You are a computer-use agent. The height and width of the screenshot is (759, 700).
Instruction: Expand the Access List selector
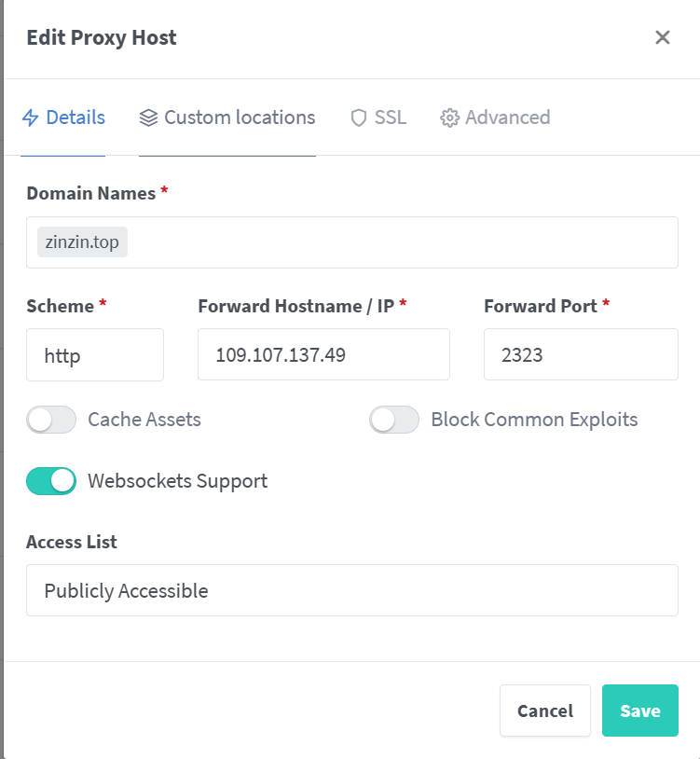352,590
